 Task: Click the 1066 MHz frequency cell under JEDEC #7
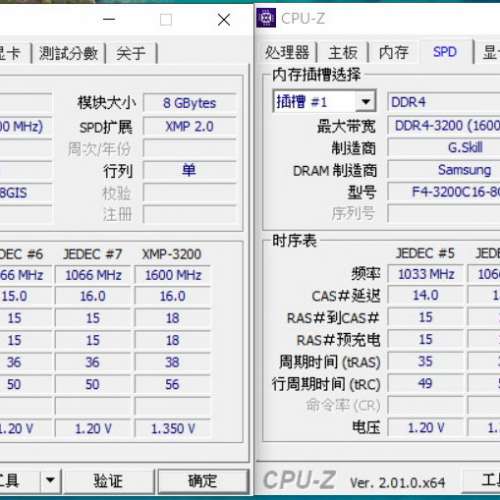pyautogui.click(x=93, y=275)
